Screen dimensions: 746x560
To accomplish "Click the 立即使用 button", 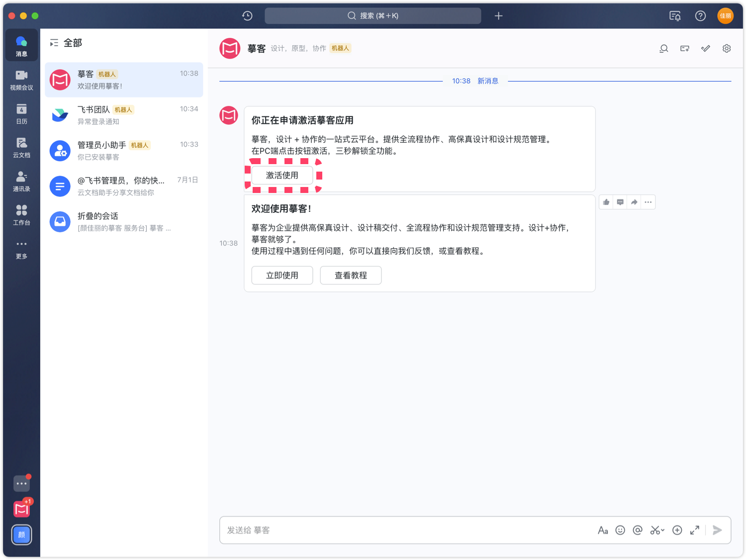I will click(x=282, y=275).
